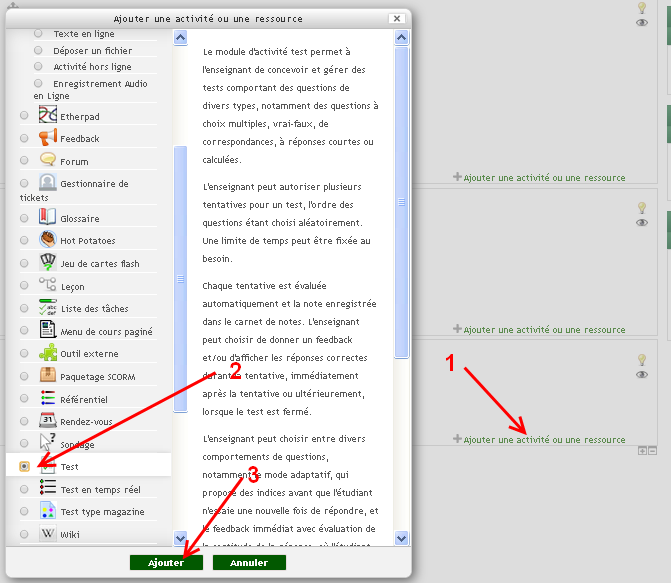671x583 pixels.
Task: Click the activity list scrollbar thumb
Action: pyautogui.click(x=181, y=279)
